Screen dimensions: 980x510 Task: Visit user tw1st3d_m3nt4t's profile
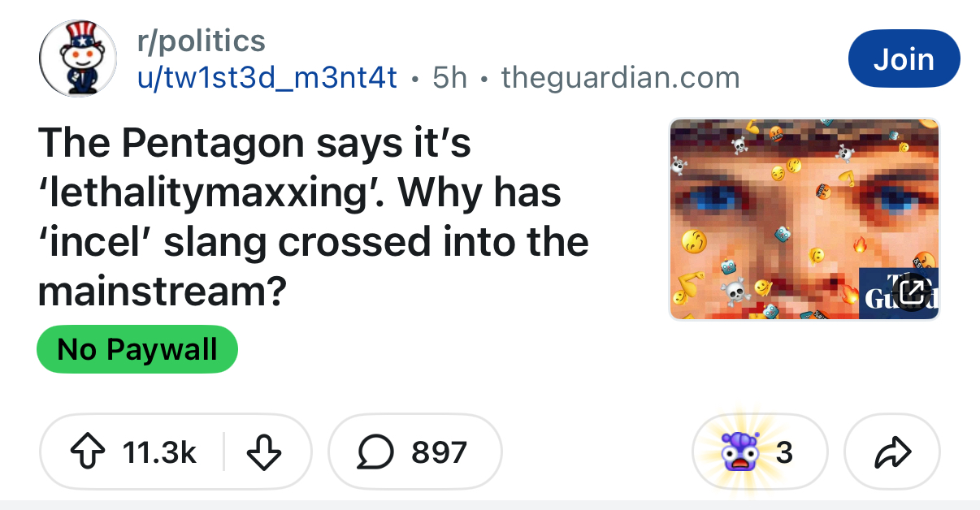click(x=267, y=78)
